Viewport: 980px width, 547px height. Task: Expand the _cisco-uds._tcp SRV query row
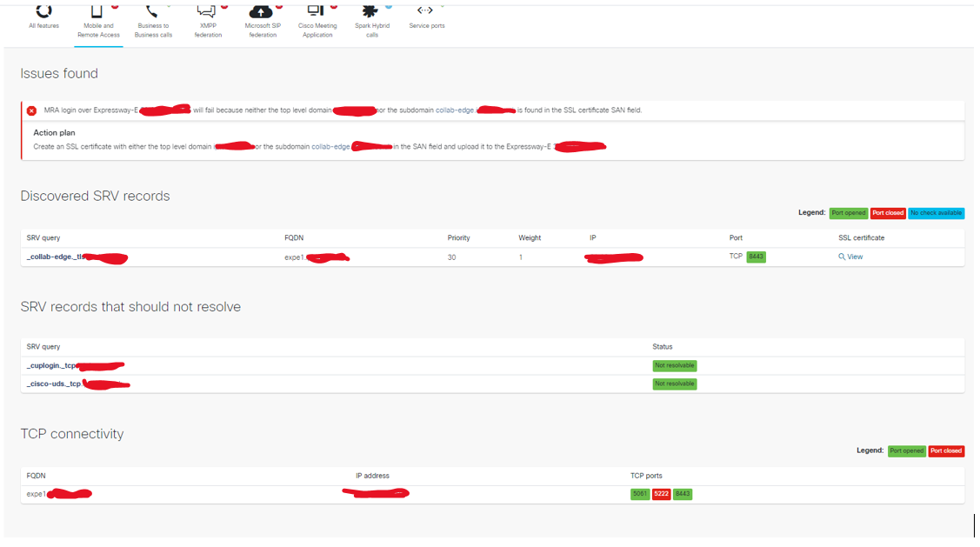point(50,384)
